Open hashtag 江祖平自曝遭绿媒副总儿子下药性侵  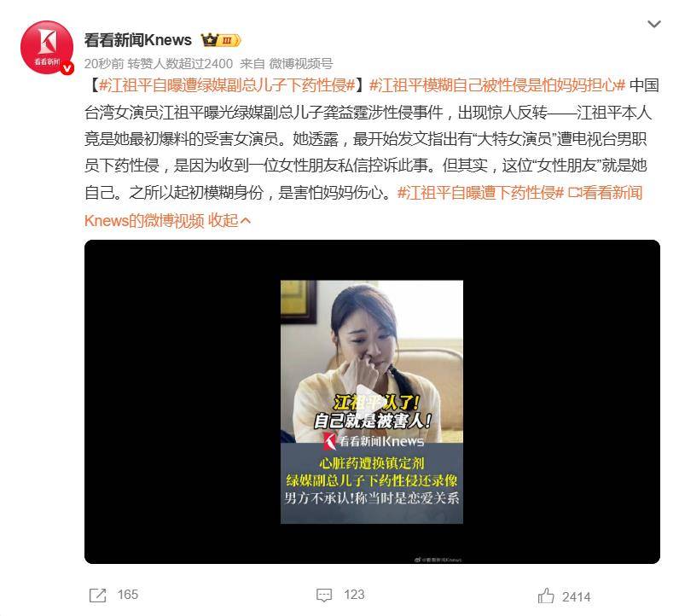point(228,85)
